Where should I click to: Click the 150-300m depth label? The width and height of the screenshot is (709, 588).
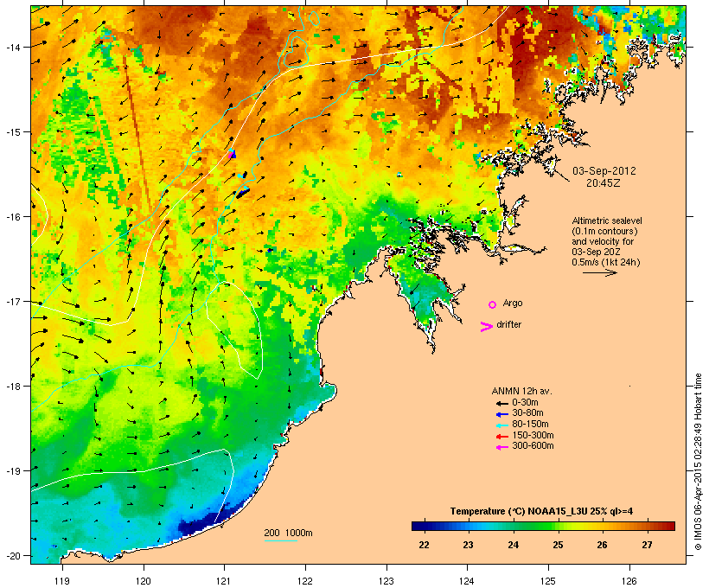click(x=533, y=436)
